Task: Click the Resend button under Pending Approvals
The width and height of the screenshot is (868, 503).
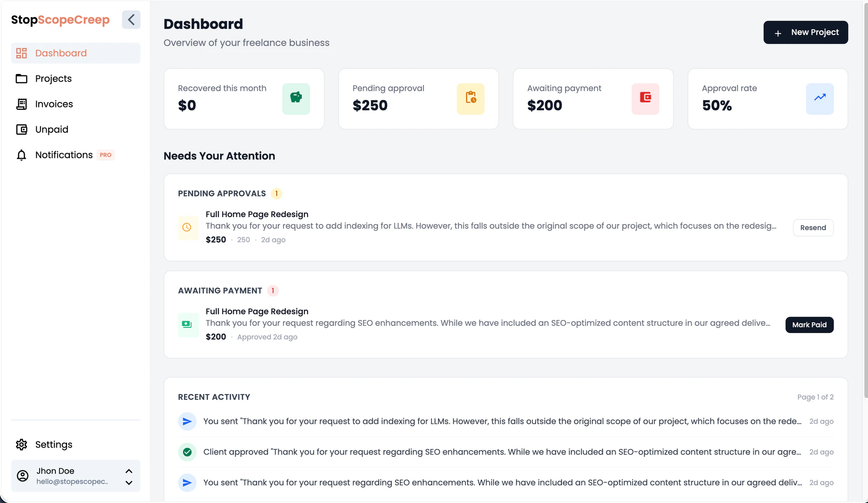Action: point(813,227)
